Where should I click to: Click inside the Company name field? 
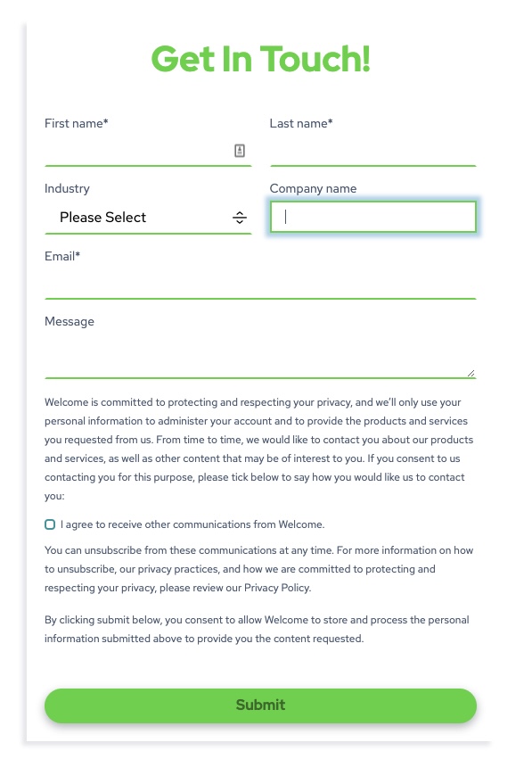tap(372, 217)
